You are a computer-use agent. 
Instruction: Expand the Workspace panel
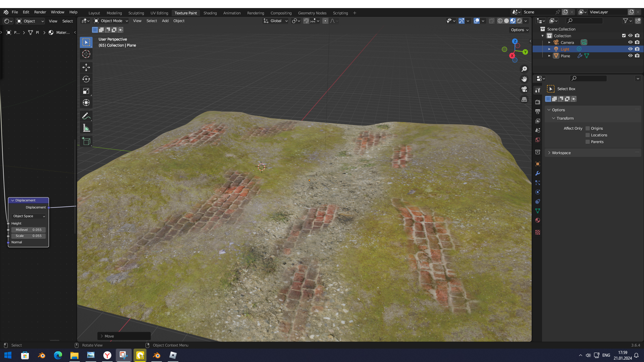[x=549, y=153]
